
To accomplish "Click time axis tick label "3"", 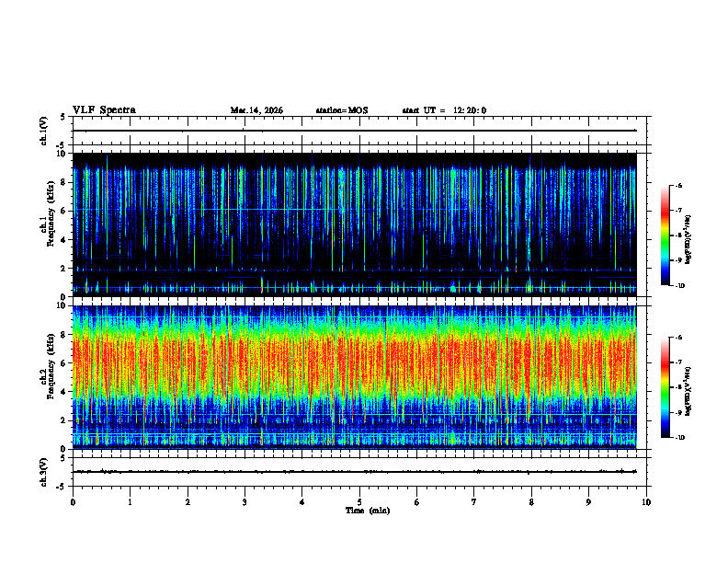I will point(245,502).
